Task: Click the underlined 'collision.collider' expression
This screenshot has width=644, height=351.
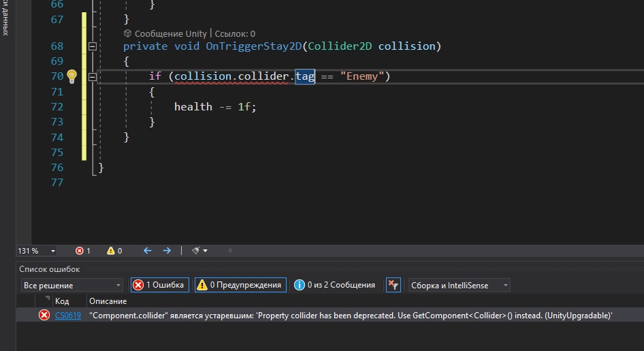Action: 231,76
